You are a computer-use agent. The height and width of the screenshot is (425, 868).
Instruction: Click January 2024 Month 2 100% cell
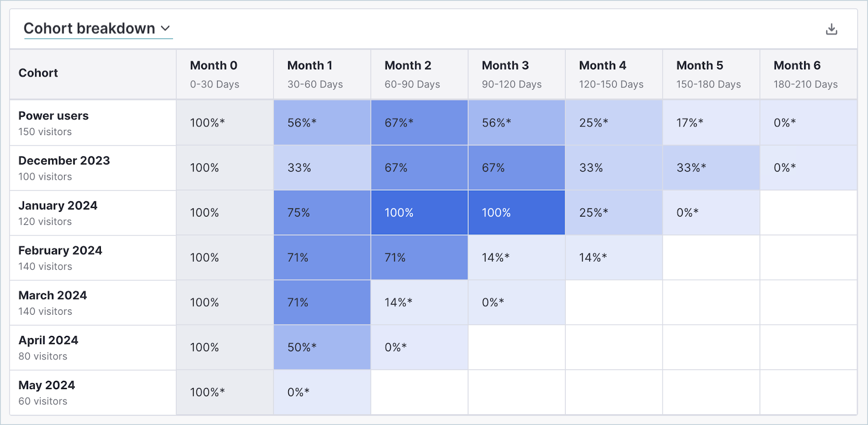(419, 213)
